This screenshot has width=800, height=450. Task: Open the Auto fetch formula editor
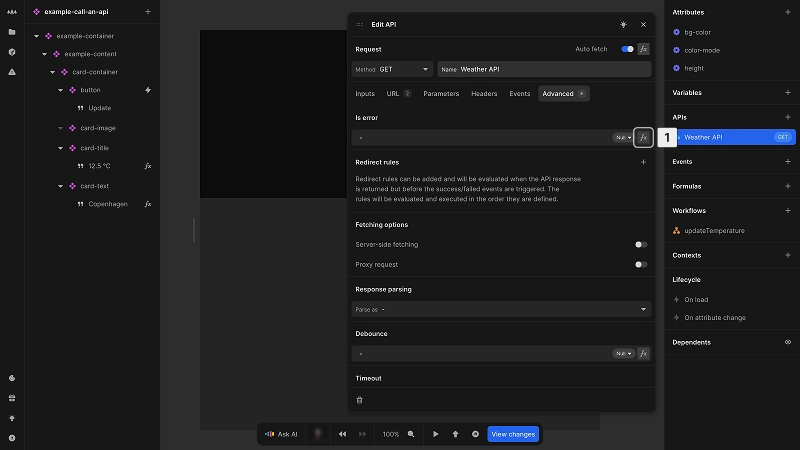[x=643, y=49]
